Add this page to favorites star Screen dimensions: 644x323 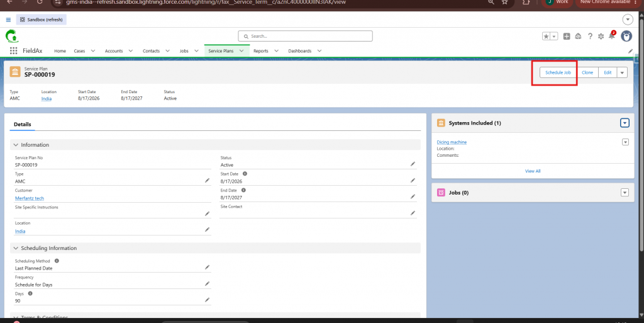tap(546, 36)
